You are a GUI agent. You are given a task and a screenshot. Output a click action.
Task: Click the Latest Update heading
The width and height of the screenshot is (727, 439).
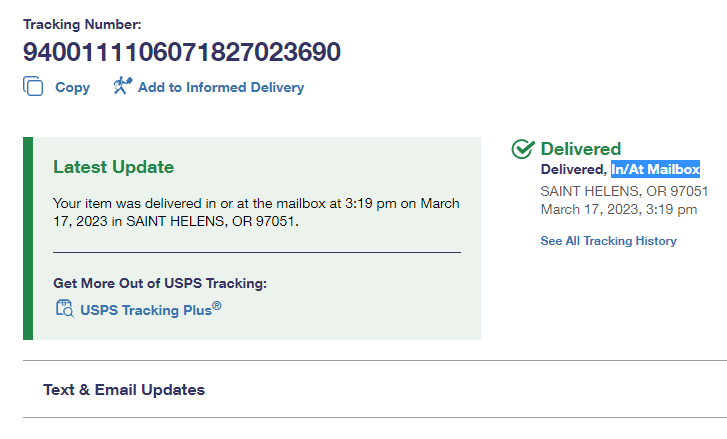point(113,167)
